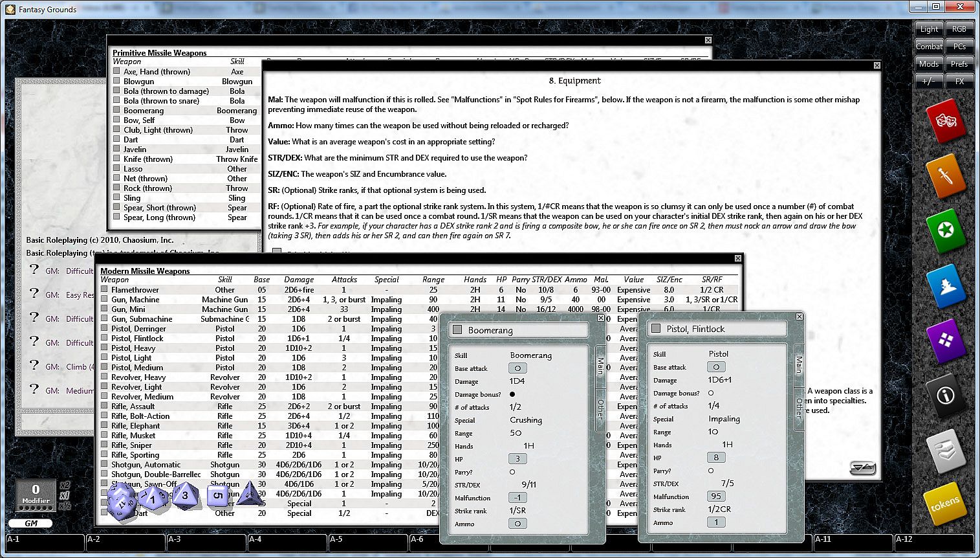980x558 pixels.
Task: Click the Light button
Action: (x=929, y=29)
